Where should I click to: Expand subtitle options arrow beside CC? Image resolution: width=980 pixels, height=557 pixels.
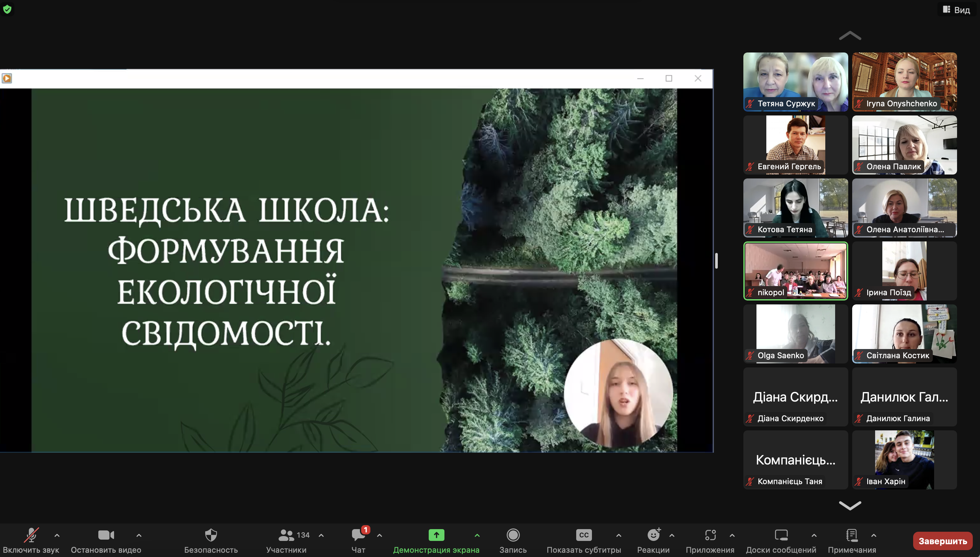point(618,535)
